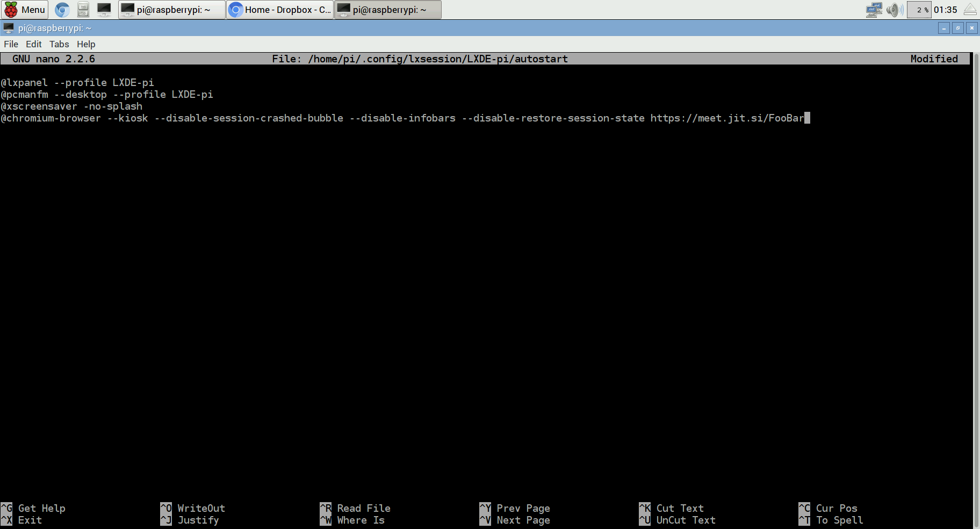Click the Justify shortcut label

coord(198,520)
